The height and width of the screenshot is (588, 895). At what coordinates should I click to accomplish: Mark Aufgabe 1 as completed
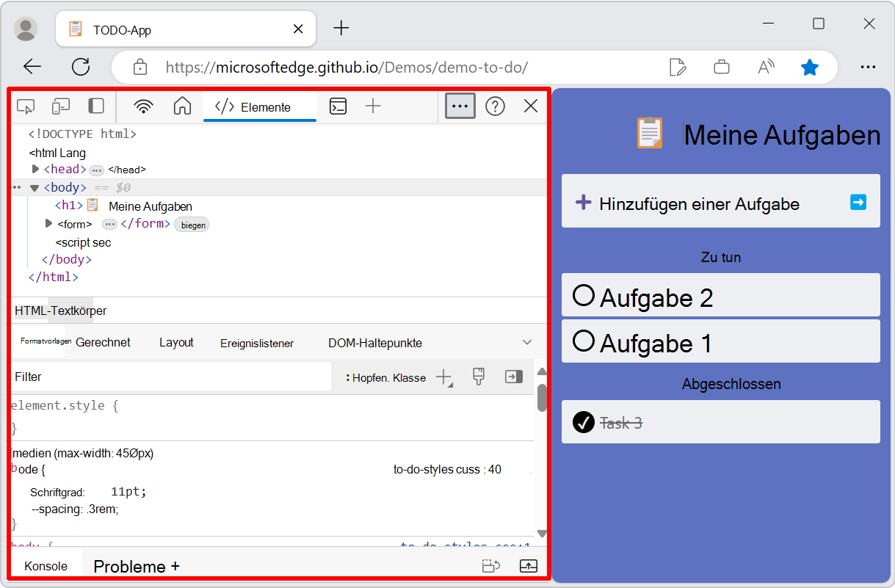(x=584, y=341)
